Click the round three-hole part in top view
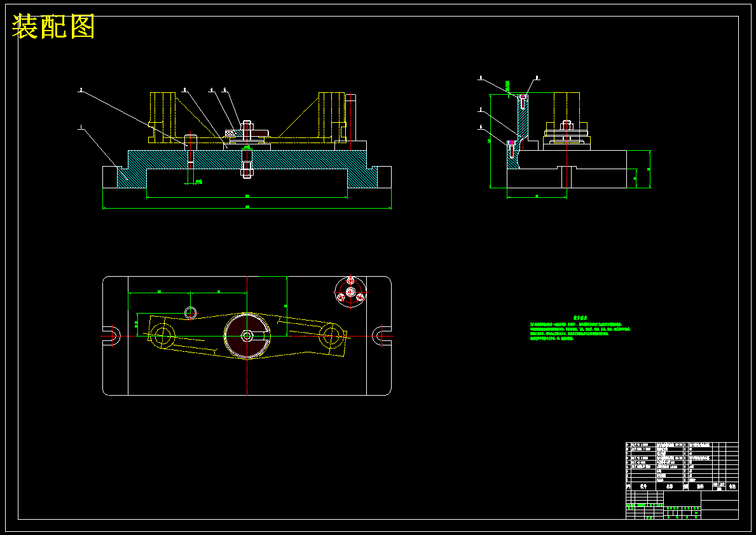Screen dimensions: 756x535 pyautogui.click(x=351, y=293)
